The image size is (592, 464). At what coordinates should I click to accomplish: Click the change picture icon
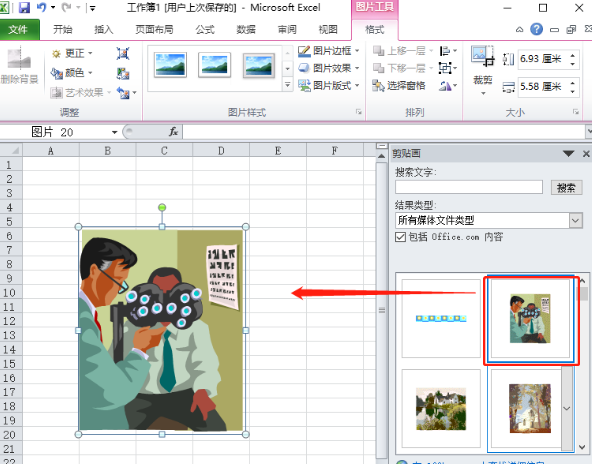(x=123, y=73)
